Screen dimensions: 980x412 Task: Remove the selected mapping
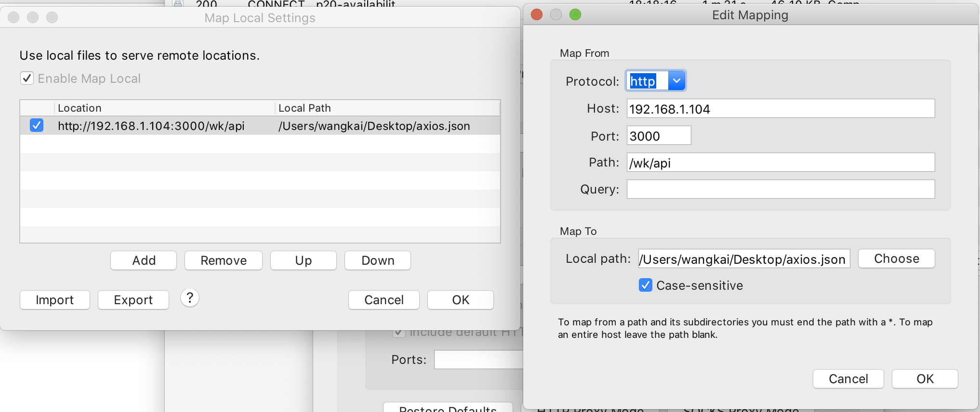click(x=224, y=260)
